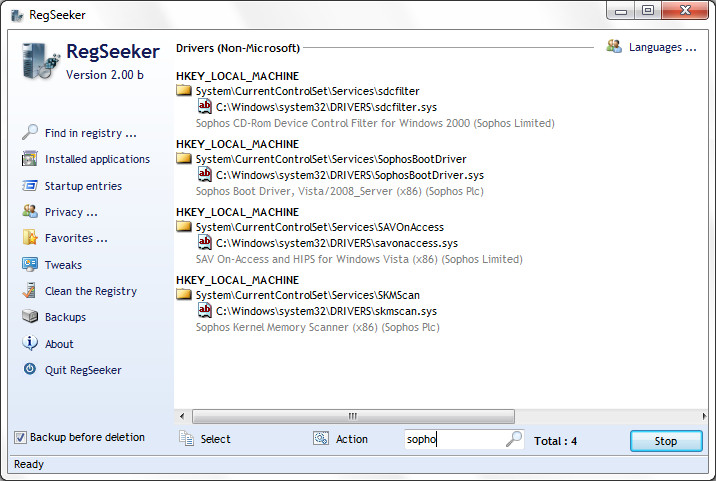This screenshot has width=716, height=481.
Task: Click the About info icon
Action: coord(30,343)
